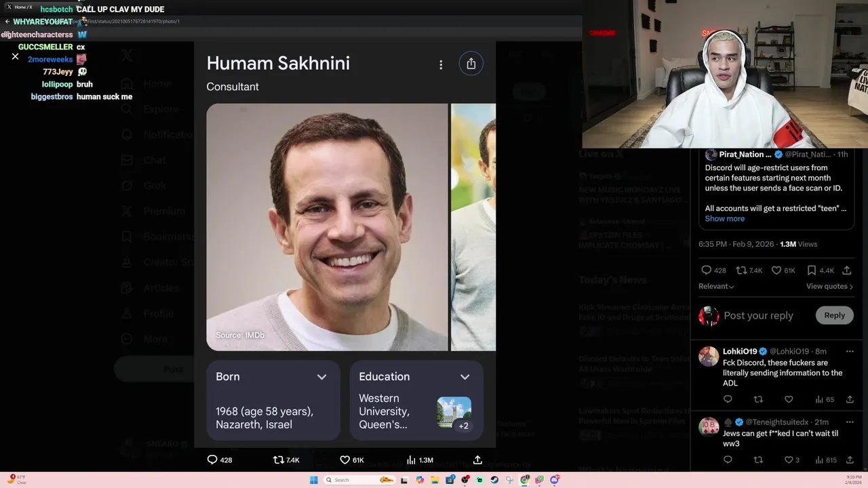This screenshot has width=868, height=488.
Task: Open Premium in the dimmed X sidebar
Action: tap(153, 211)
